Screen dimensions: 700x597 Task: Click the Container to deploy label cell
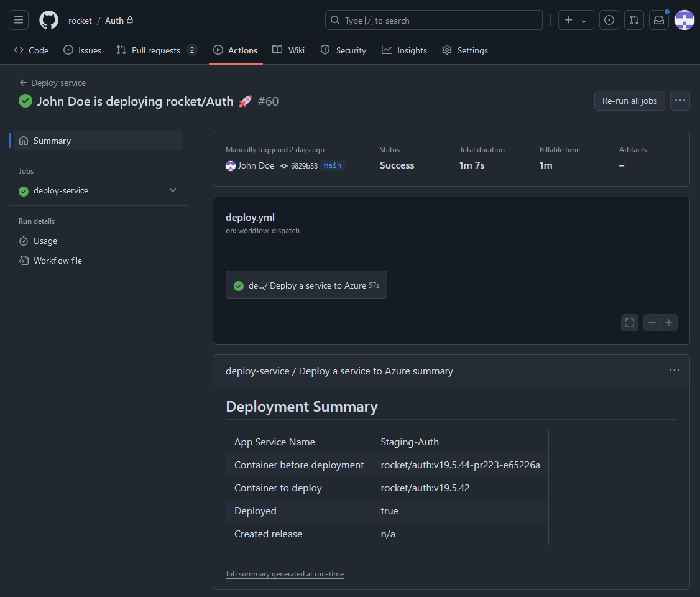[299, 488]
